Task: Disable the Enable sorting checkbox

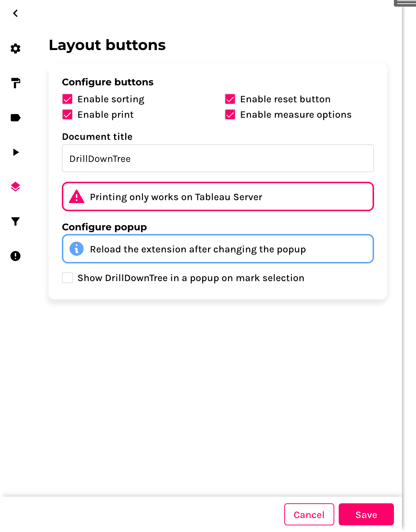Action: tap(67, 99)
